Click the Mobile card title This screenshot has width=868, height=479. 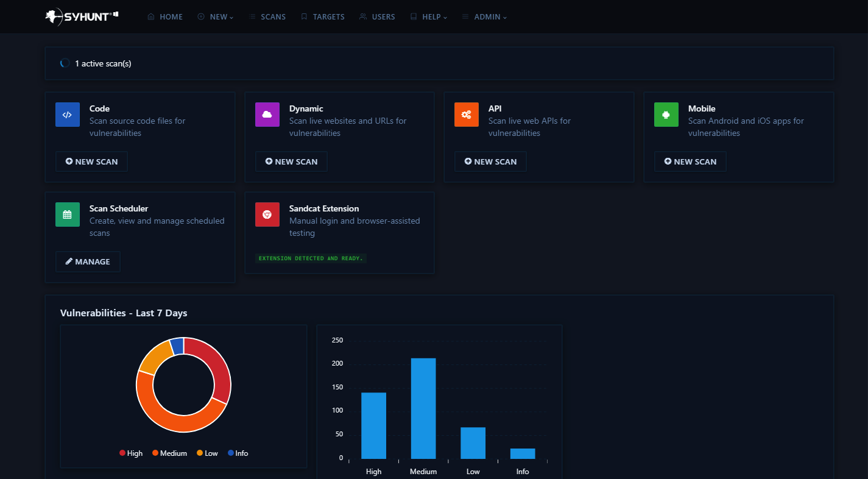[702, 108]
